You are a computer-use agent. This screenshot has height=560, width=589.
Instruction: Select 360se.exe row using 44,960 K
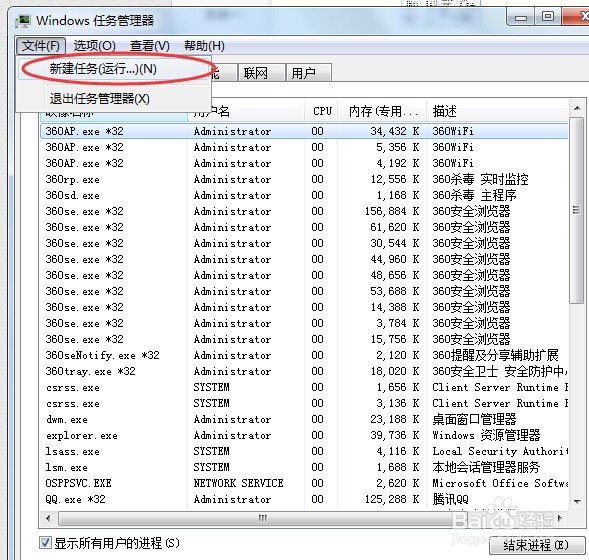tap(304, 259)
